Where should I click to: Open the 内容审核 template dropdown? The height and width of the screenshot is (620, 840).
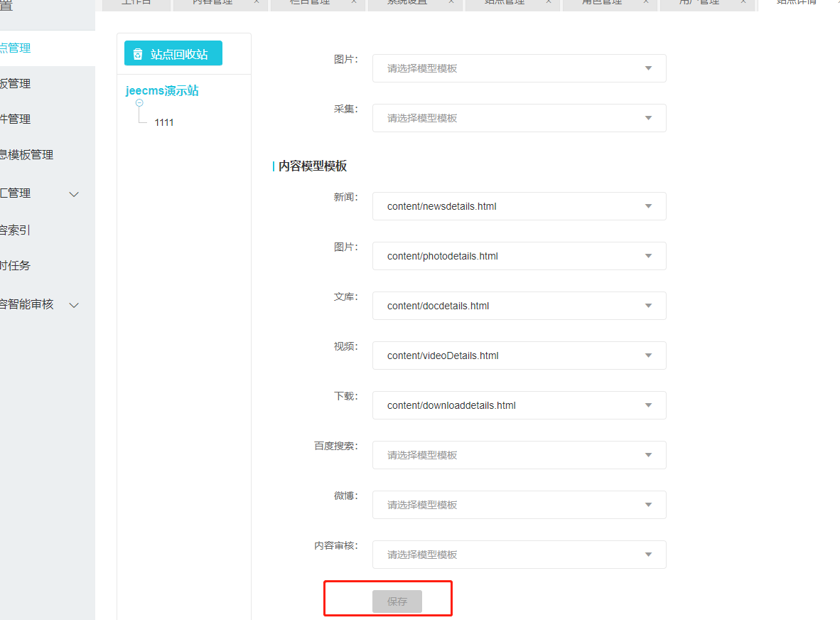519,555
